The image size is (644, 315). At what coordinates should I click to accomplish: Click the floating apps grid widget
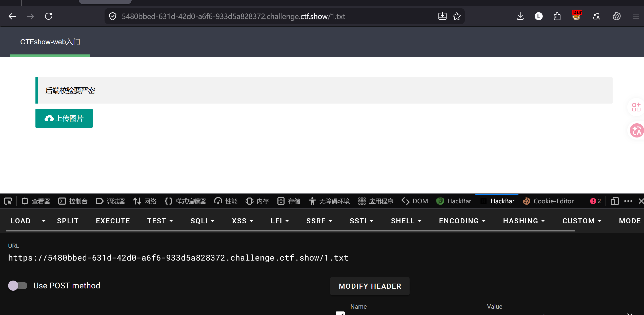tap(636, 107)
